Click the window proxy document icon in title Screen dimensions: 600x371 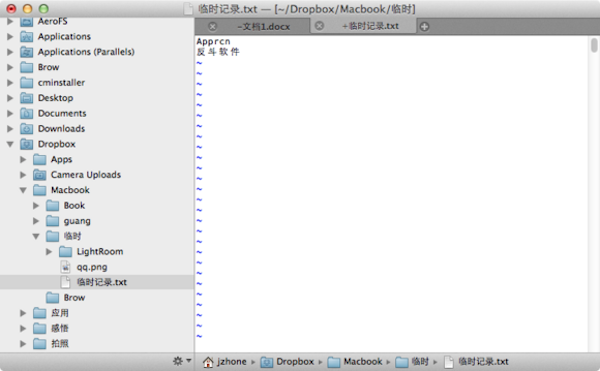188,9
